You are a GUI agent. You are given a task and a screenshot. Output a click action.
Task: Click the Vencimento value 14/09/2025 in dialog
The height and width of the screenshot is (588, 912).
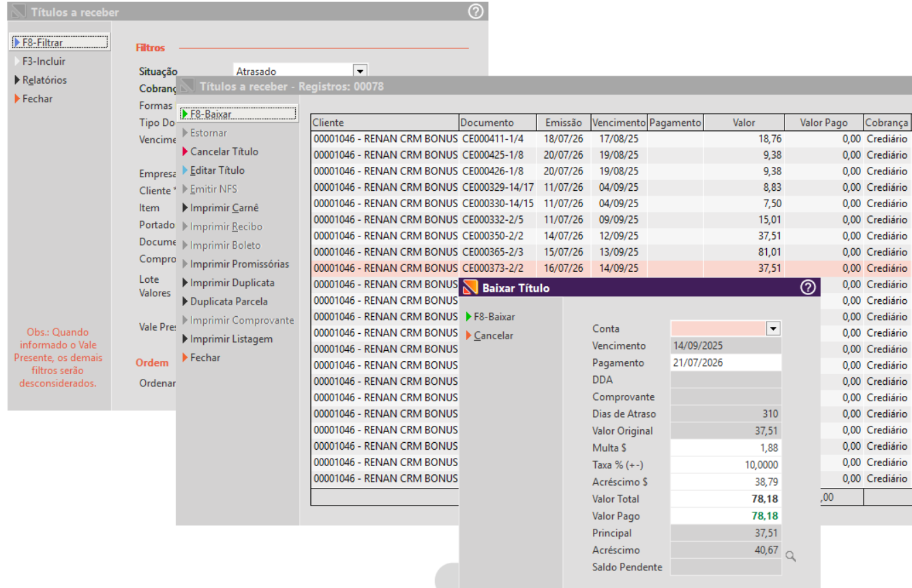(726, 345)
